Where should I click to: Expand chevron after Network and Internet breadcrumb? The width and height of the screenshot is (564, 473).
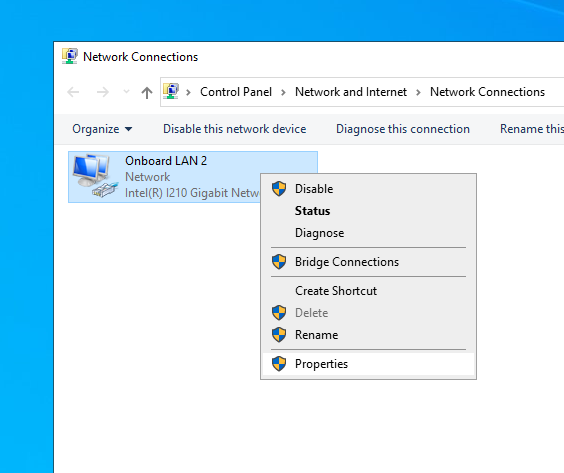click(x=418, y=92)
